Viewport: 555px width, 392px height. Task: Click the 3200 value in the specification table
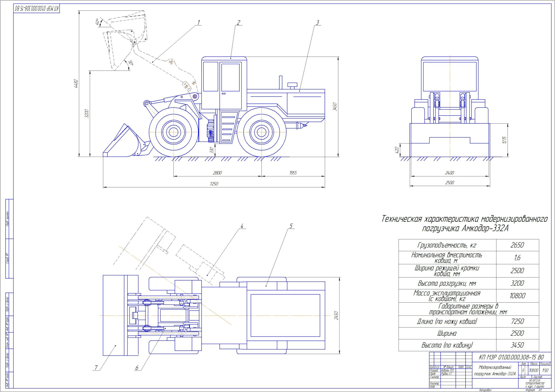click(x=517, y=283)
